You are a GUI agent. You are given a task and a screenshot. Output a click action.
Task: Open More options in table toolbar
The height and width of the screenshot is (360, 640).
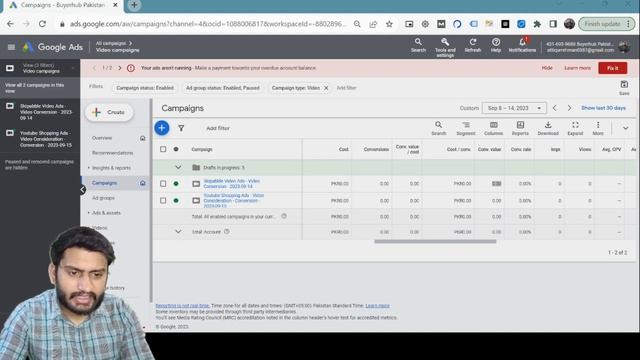598,128
